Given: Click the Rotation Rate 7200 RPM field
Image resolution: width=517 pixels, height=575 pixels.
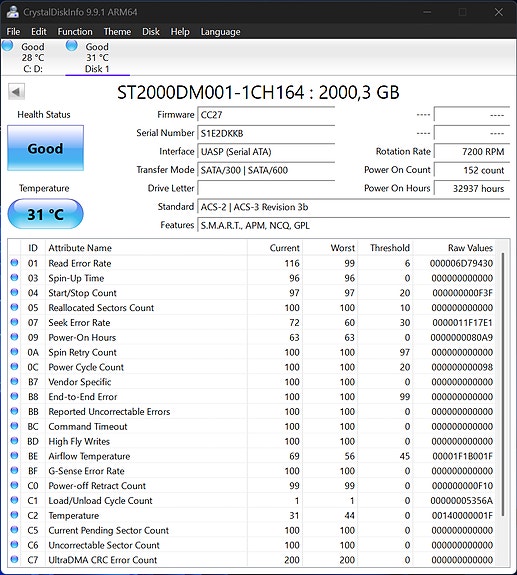Looking at the screenshot, I should (472, 151).
